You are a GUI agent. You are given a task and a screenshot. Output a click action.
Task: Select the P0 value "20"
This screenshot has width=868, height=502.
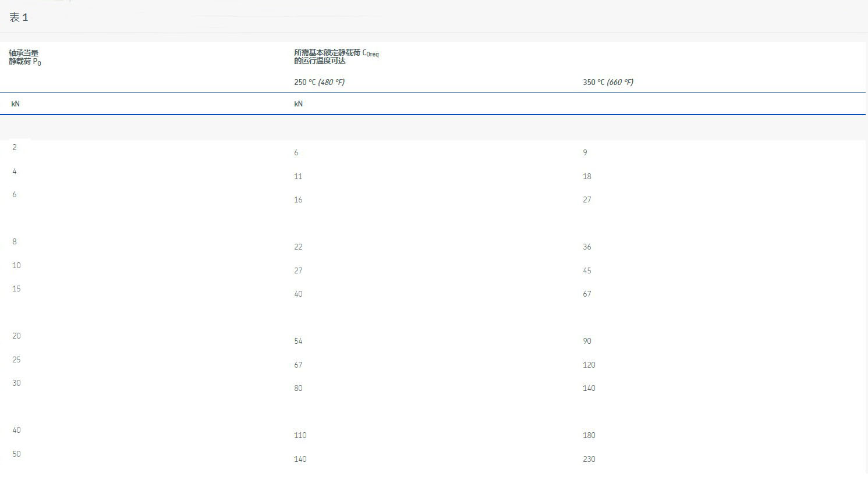pos(16,336)
